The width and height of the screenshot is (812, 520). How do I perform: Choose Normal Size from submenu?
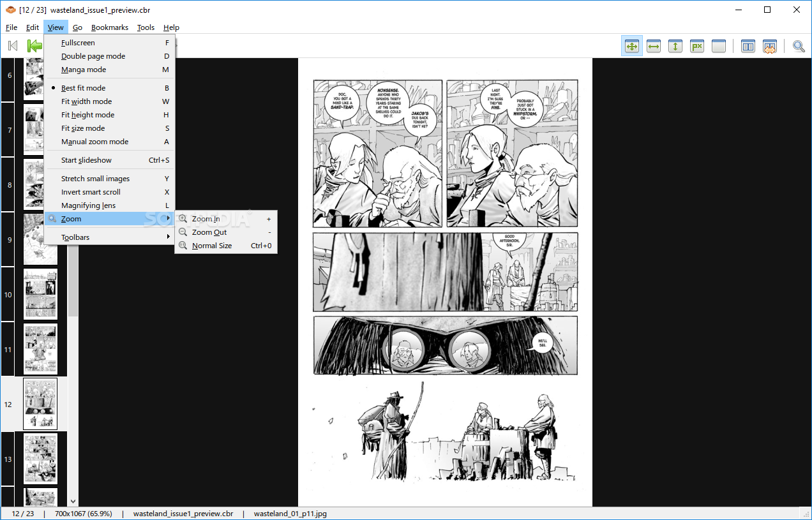coord(226,246)
